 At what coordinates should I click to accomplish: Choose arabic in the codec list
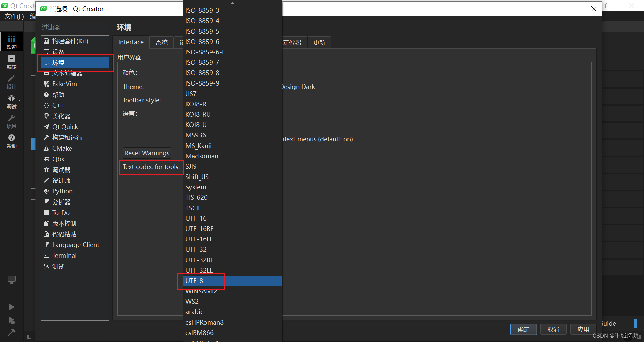(232, 312)
